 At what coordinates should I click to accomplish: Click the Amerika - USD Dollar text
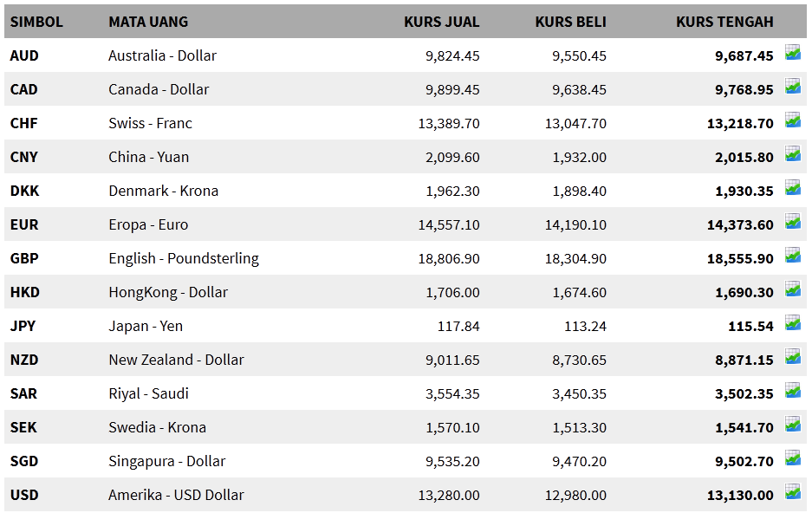[176, 495]
